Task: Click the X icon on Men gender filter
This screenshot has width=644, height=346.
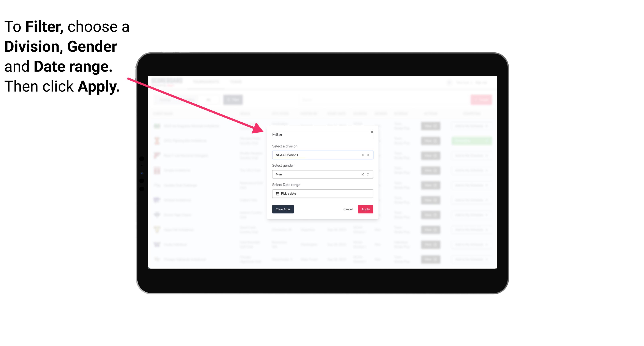Action: [x=362, y=174]
